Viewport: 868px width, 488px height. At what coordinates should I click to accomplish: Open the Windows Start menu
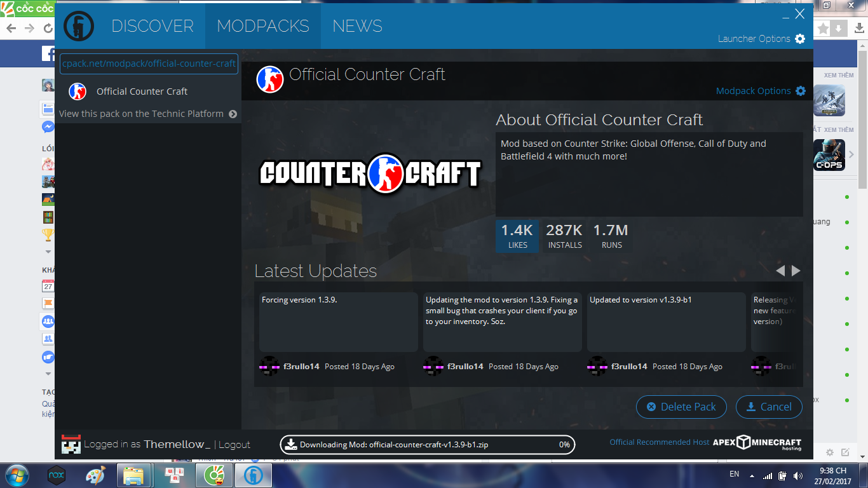(16, 475)
